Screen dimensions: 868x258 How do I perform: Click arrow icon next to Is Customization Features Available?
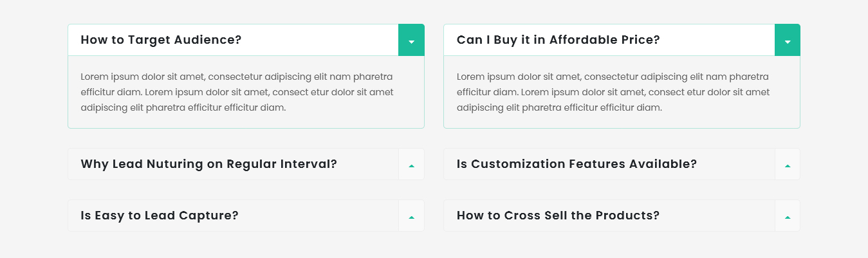coord(787,165)
